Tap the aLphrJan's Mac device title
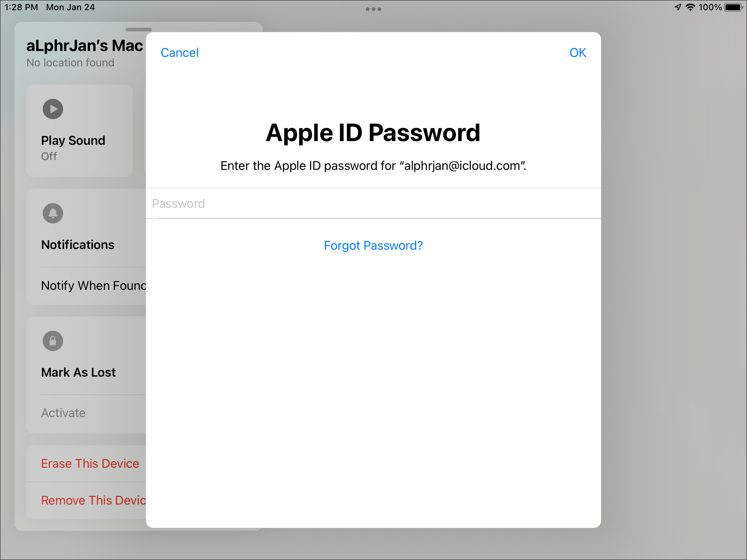Screen dimensions: 747x560 (x=85, y=46)
